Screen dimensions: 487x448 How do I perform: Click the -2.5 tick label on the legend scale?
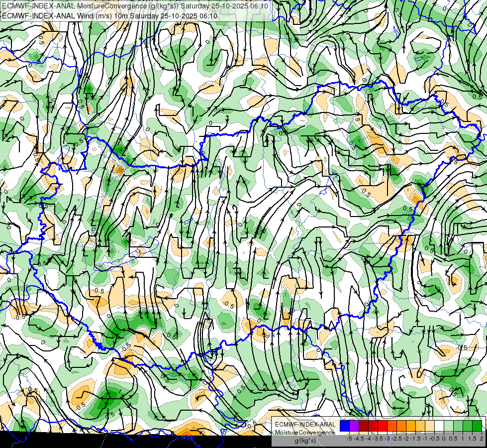pyautogui.click(x=396, y=439)
